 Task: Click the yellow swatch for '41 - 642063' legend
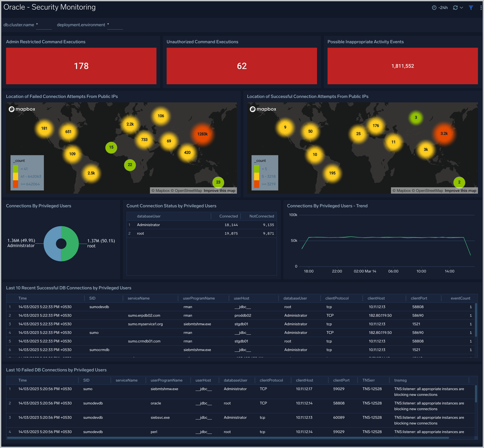click(x=16, y=176)
